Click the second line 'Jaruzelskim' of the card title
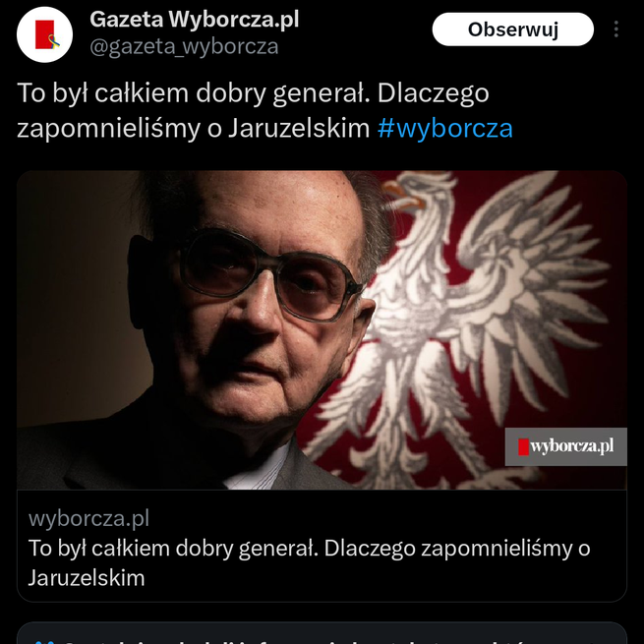644x644 pixels. (x=87, y=578)
